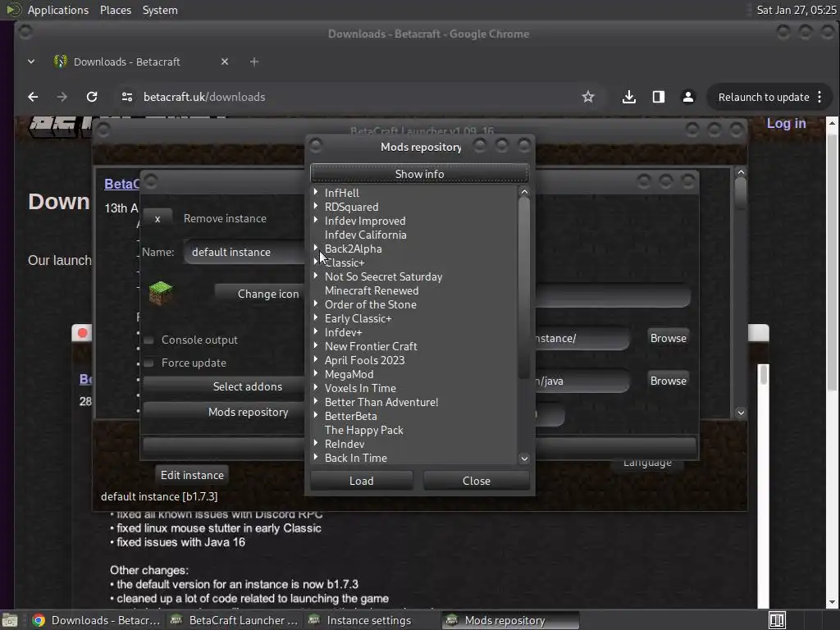Expand the InfHell mod entry
The height and width of the screenshot is (630, 840).
(316, 192)
